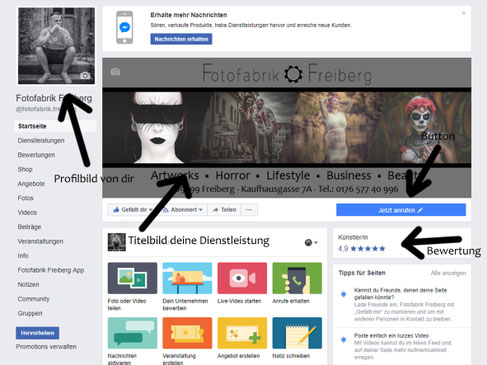Open the three-dots more options menu
Image resolution: width=487 pixels, height=365 pixels.
tap(249, 210)
